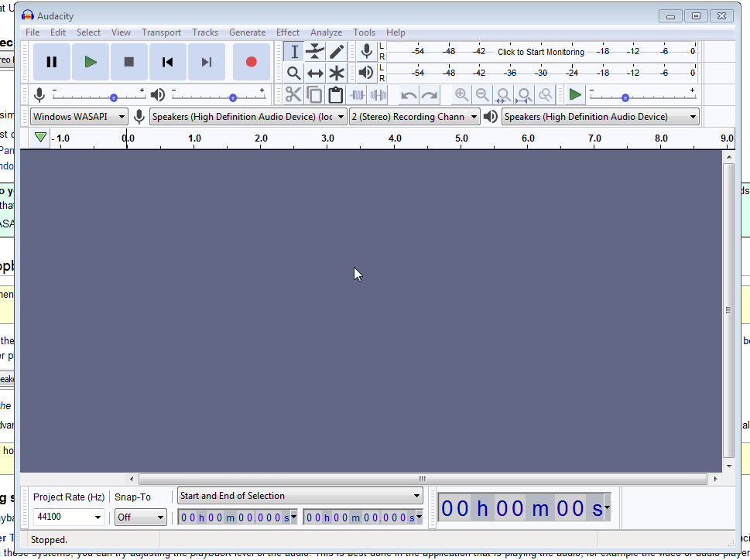The width and height of the screenshot is (750, 560).
Task: Click the timeline options green triangle
Action: 41,138
